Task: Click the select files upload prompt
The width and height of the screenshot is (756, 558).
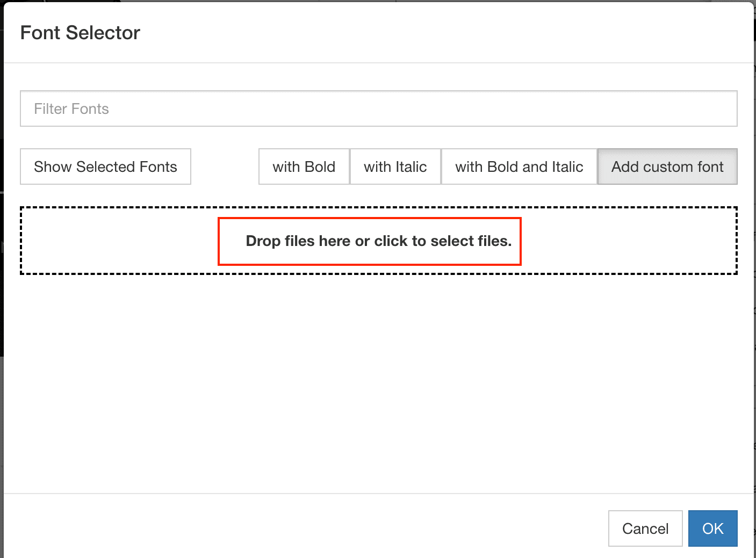Action: click(378, 241)
